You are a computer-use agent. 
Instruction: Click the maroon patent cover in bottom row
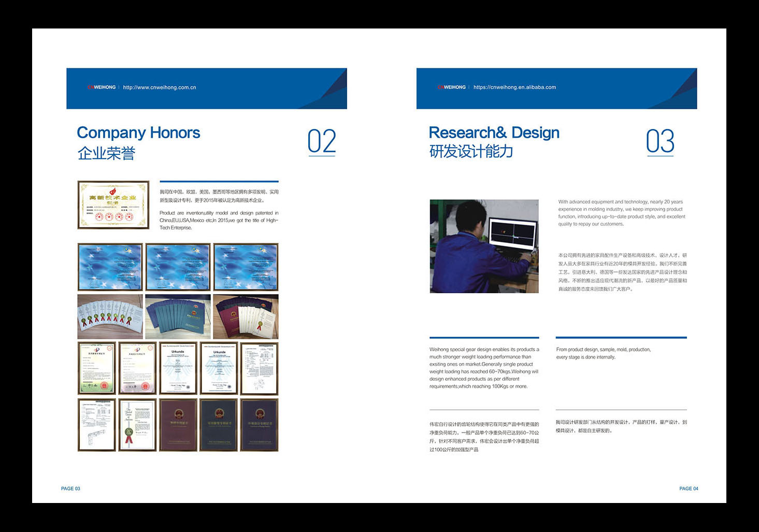click(178, 425)
